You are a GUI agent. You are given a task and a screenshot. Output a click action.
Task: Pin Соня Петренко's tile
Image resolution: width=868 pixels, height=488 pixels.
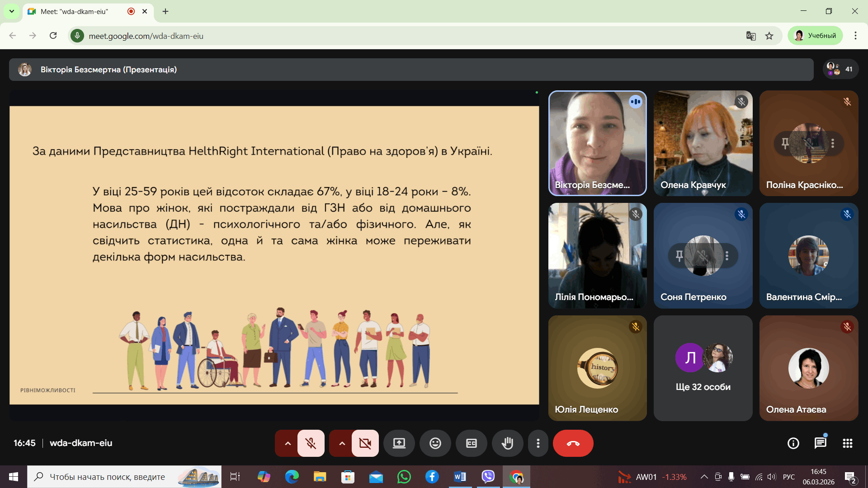click(x=679, y=256)
